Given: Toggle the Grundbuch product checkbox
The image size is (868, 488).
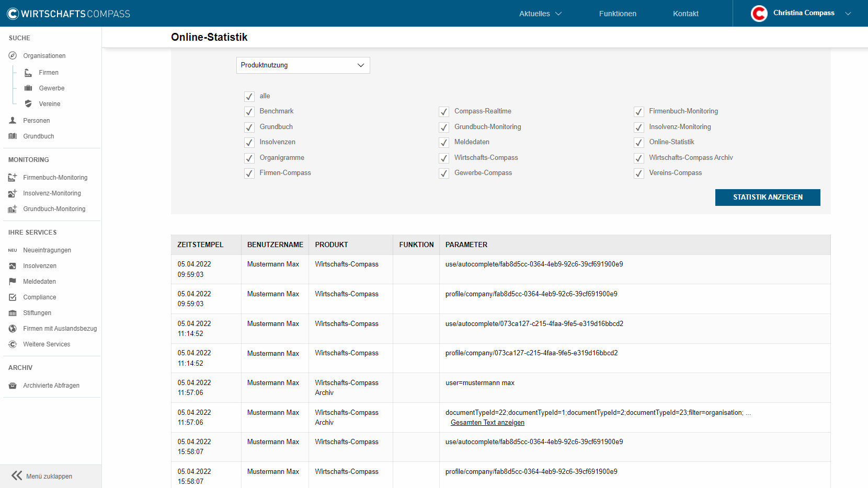Looking at the screenshot, I should pyautogui.click(x=249, y=127).
